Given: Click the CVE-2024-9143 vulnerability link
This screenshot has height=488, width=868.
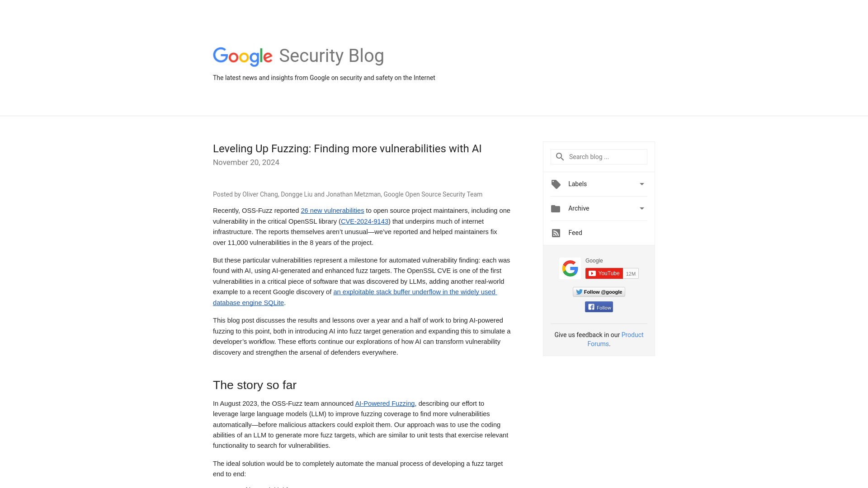Looking at the screenshot, I should click(365, 221).
